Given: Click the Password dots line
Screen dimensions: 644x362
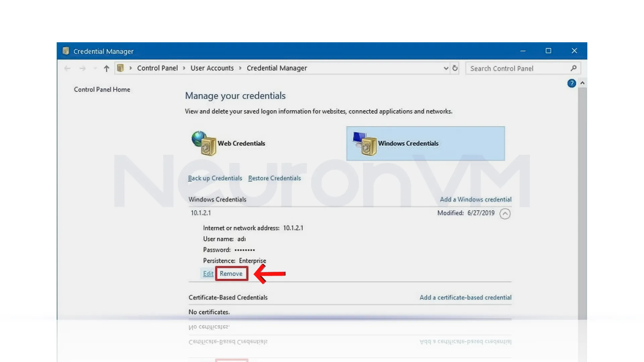Looking at the screenshot, I should click(x=229, y=250).
